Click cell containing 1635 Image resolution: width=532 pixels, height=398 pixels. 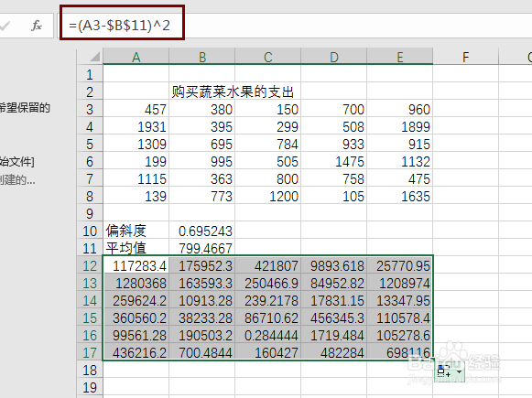[399, 196]
